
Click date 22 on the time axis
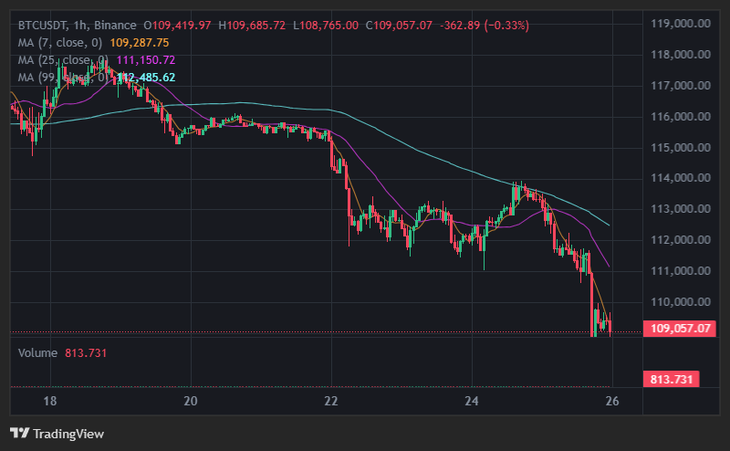(x=331, y=401)
